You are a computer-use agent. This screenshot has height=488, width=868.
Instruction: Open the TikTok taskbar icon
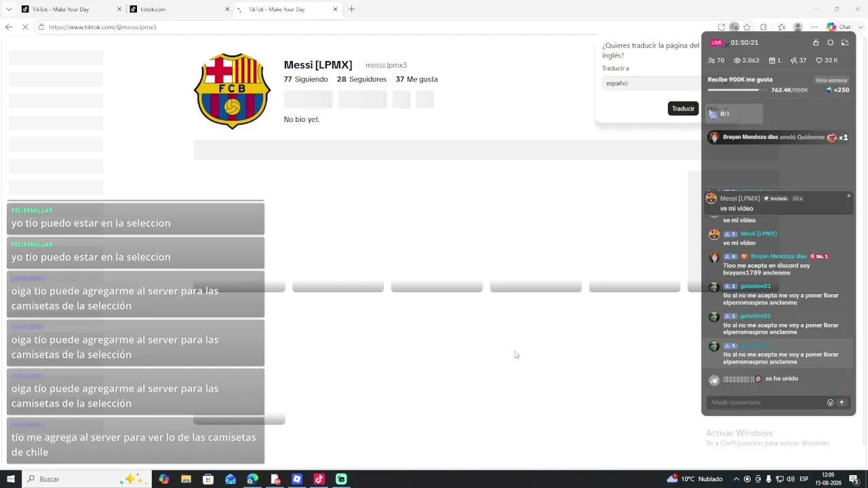click(x=319, y=479)
